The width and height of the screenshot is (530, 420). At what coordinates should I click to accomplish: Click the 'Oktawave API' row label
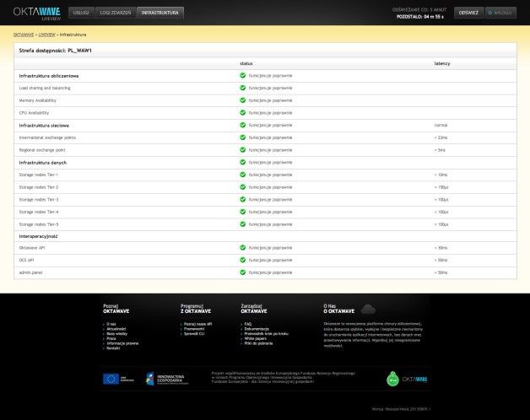32,248
